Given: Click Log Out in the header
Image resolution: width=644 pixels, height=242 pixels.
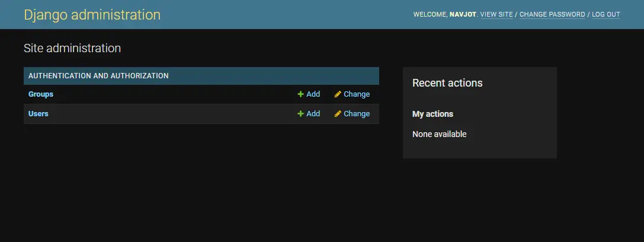Looking at the screenshot, I should pos(606,14).
